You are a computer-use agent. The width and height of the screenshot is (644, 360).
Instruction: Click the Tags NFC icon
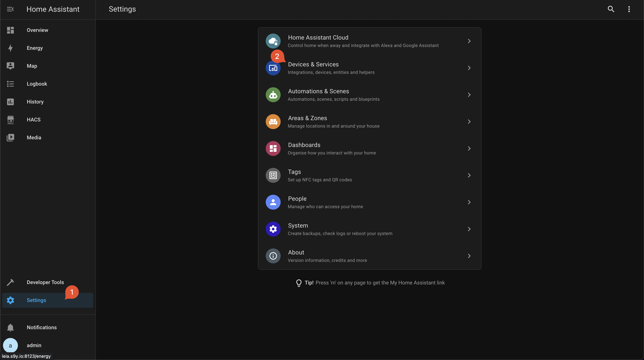tap(273, 175)
